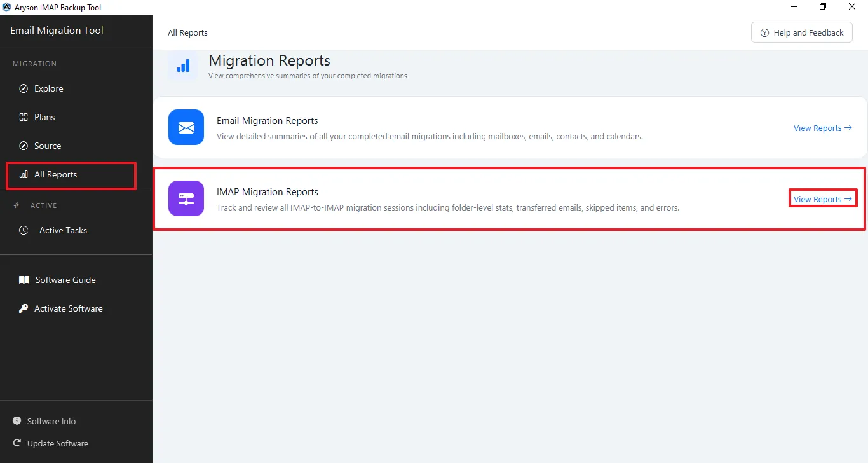Click the purple IMAP Migration server icon

point(186,198)
